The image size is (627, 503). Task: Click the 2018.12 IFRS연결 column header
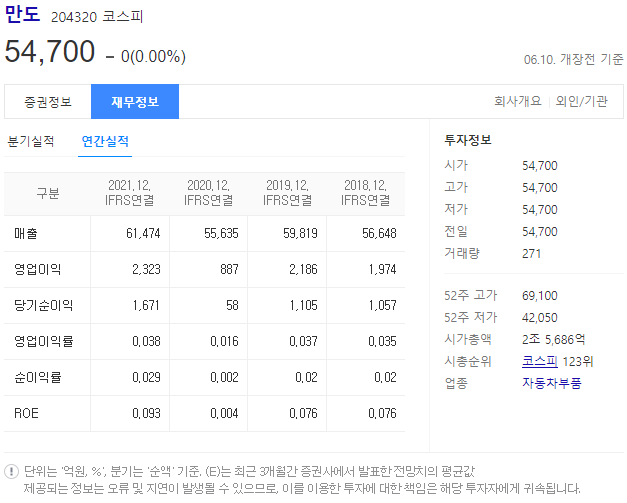coord(365,193)
